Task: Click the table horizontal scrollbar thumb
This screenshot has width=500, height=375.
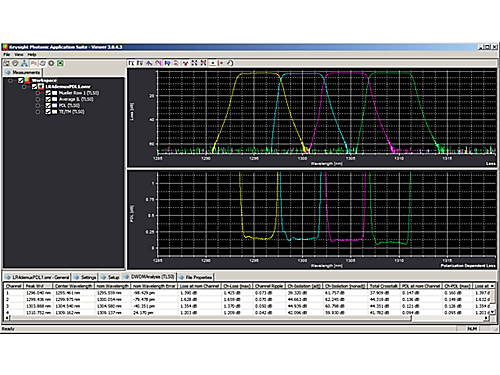Action: click(x=210, y=318)
